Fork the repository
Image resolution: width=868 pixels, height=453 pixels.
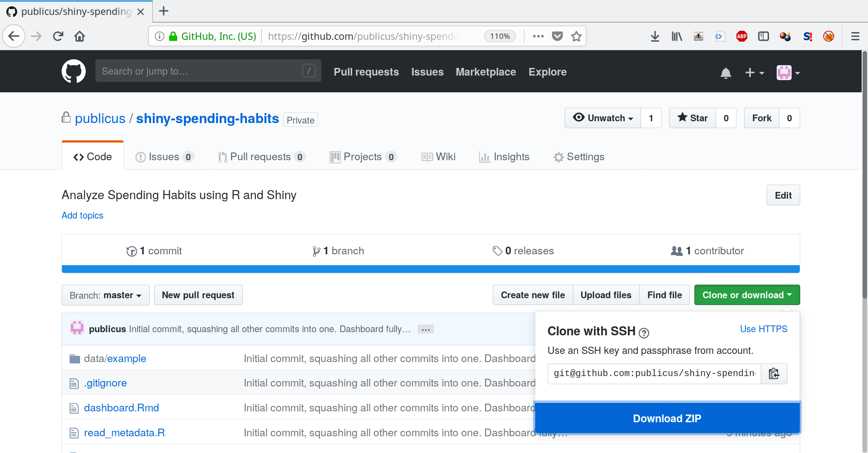[x=762, y=118]
